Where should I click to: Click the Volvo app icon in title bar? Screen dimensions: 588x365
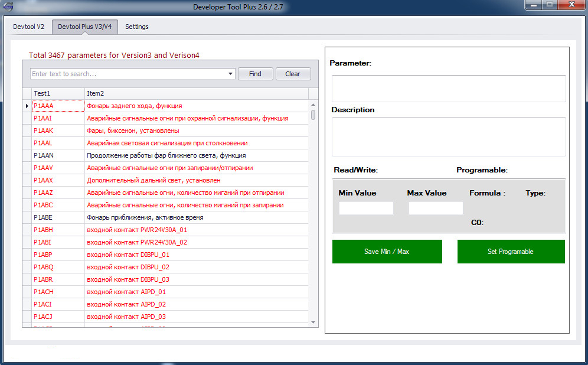(8, 7)
